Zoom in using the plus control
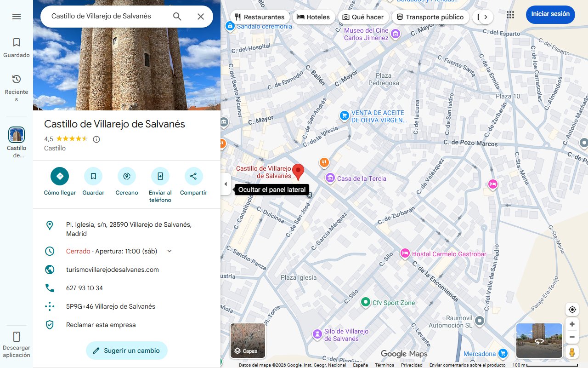 [x=572, y=324]
